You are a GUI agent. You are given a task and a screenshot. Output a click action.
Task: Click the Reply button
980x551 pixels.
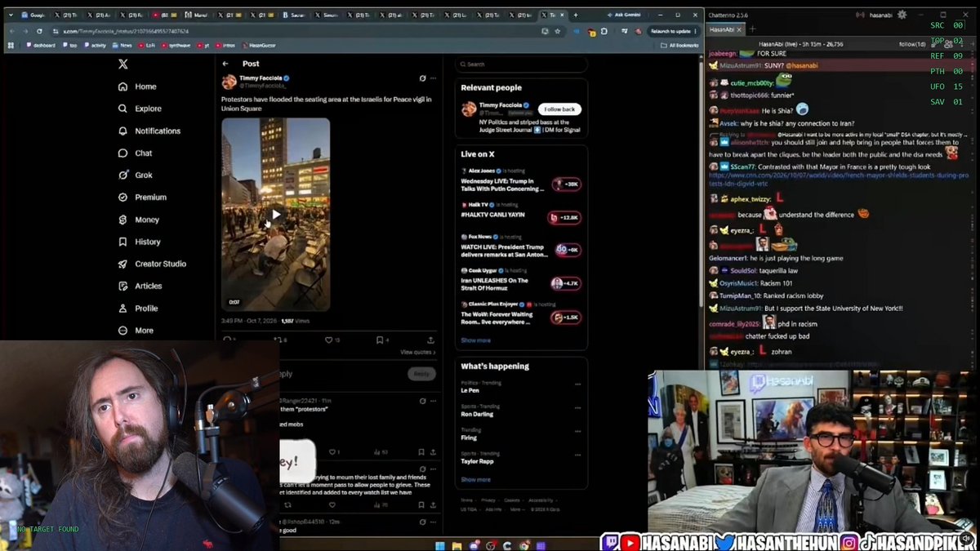(421, 374)
